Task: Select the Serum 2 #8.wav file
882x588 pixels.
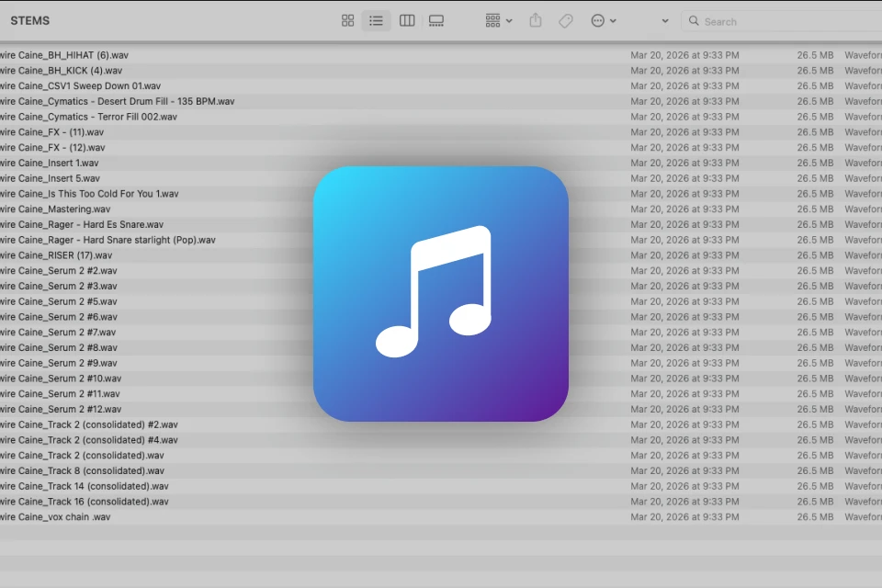Action: 59,347
